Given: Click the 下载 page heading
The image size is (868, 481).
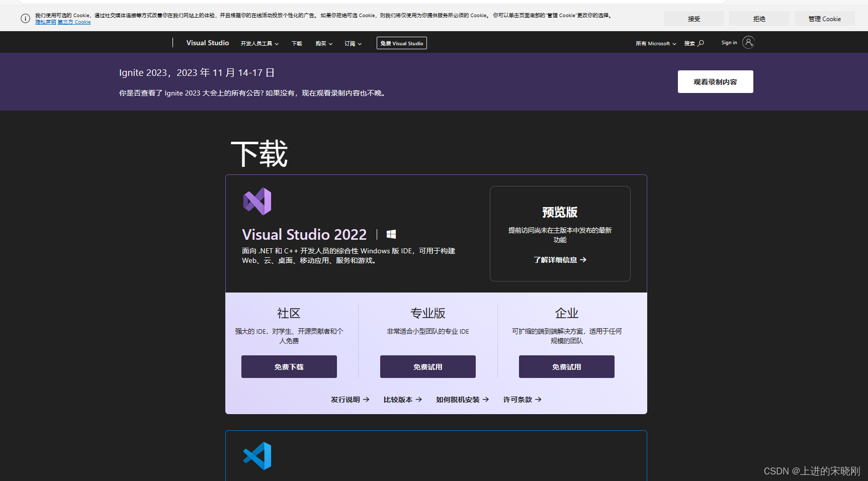Looking at the screenshot, I should (259, 154).
